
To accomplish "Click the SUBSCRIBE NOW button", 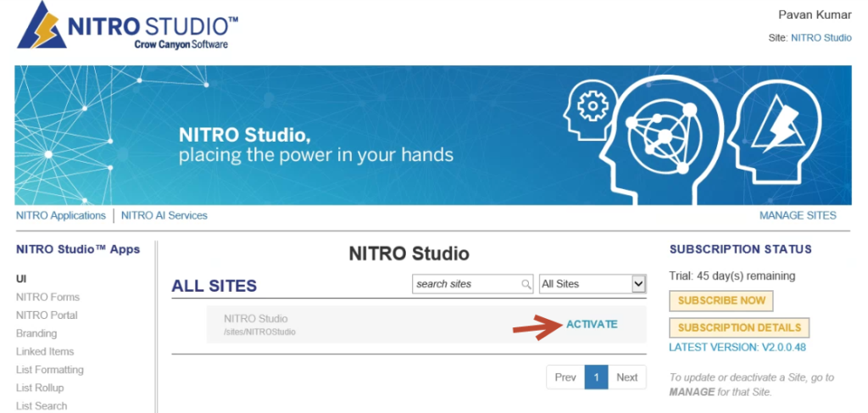I will click(721, 300).
